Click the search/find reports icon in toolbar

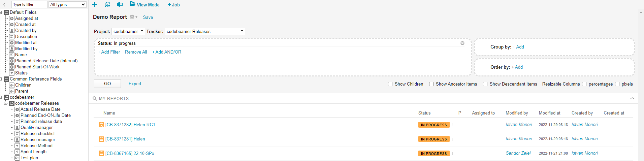107,4
